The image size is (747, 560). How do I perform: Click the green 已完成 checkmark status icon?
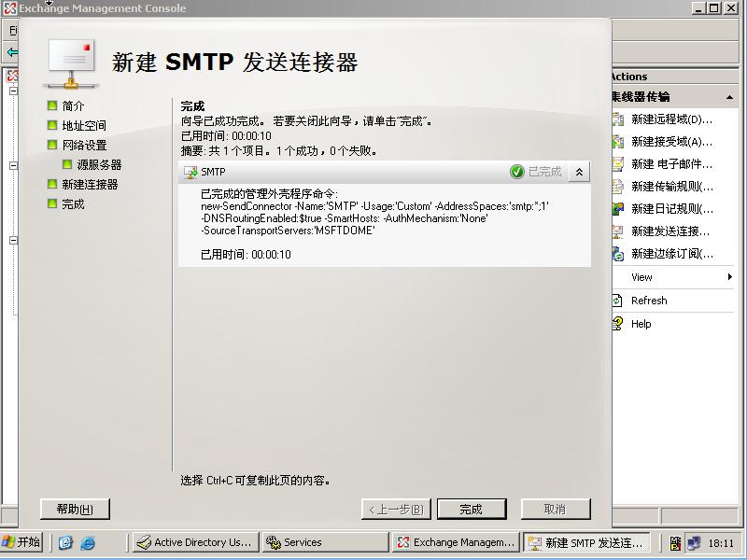pos(517,172)
